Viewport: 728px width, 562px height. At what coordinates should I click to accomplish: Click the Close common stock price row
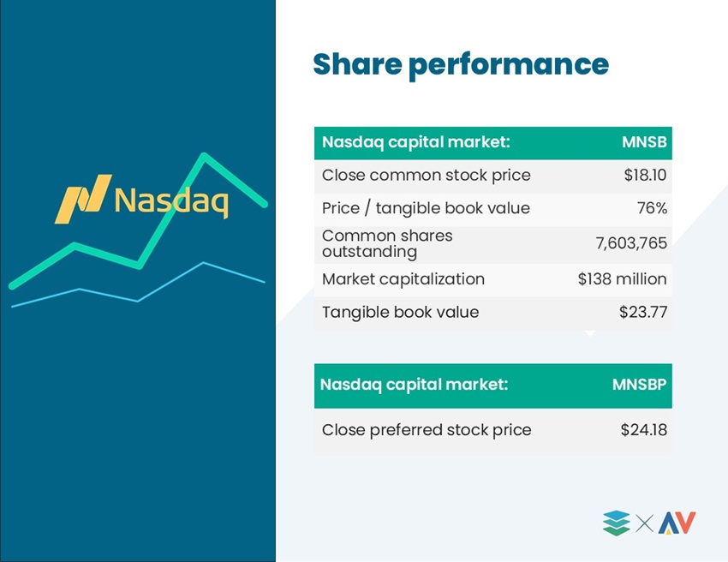493,176
